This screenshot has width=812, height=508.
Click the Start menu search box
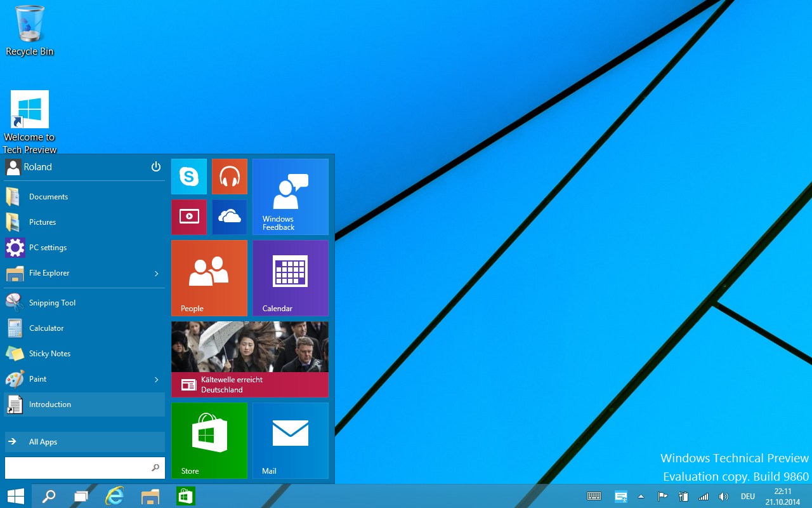click(76, 468)
